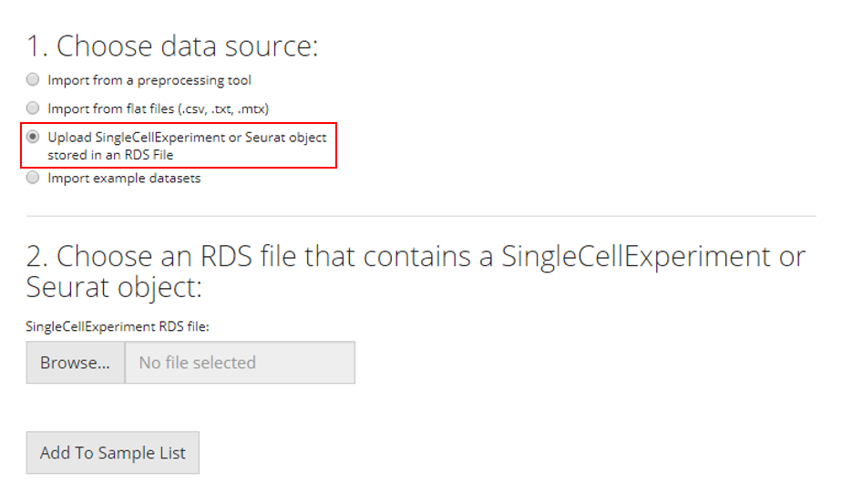This screenshot has height=504, width=842.
Task: Select the preprocessing tool import radio button
Action: pyautogui.click(x=33, y=80)
